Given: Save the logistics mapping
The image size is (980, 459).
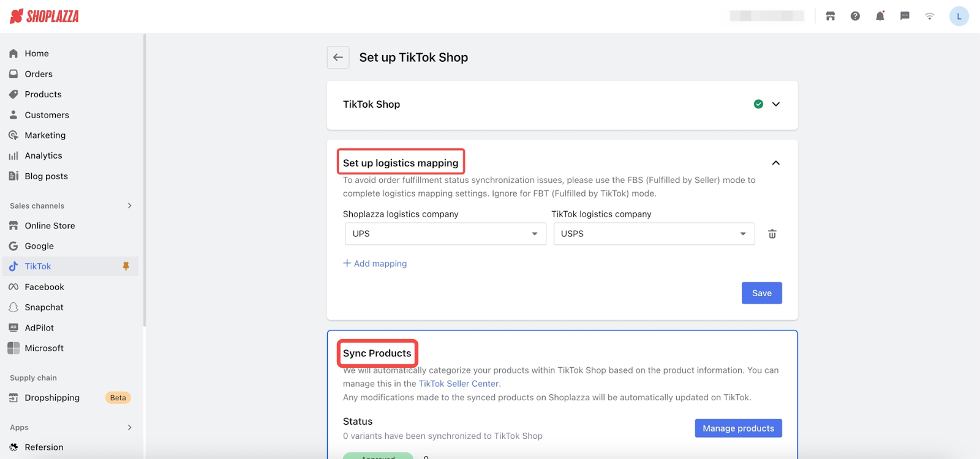Looking at the screenshot, I should pyautogui.click(x=761, y=293).
